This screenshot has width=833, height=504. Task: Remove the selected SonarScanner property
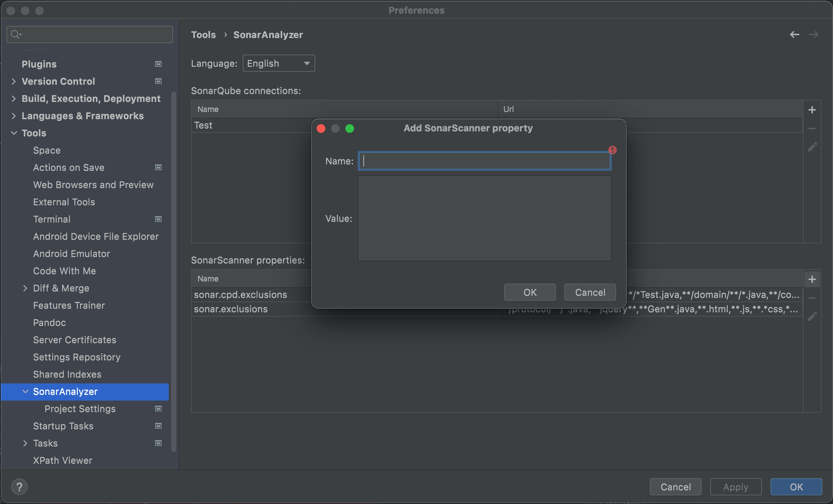pyautogui.click(x=812, y=298)
